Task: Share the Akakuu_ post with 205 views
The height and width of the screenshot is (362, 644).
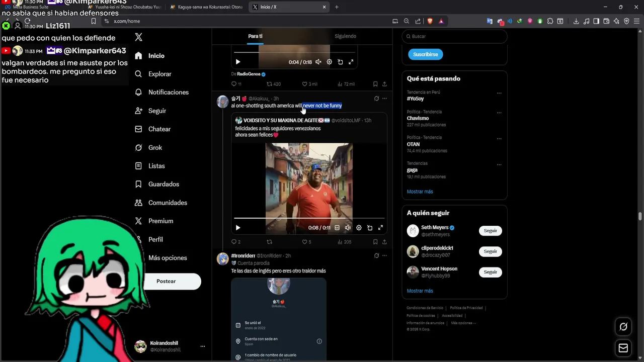Action: click(x=384, y=242)
